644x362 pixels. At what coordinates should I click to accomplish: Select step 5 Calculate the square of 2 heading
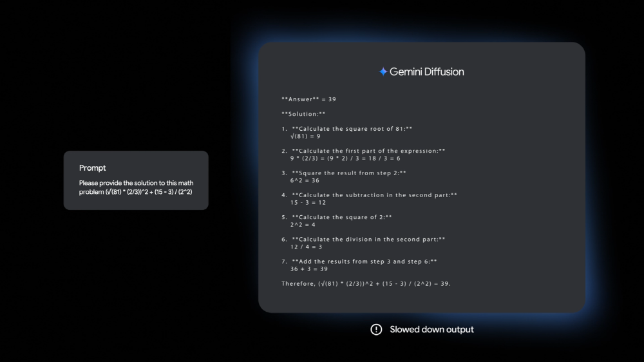(x=341, y=217)
